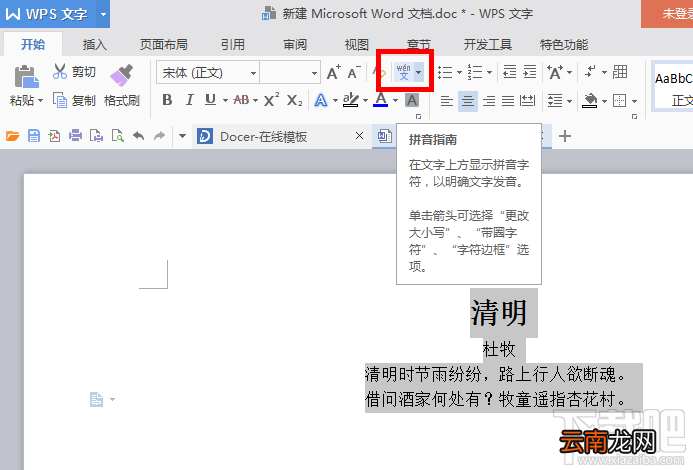Click the undo arrow icon
Screen dimensions: 693x470
click(139, 135)
